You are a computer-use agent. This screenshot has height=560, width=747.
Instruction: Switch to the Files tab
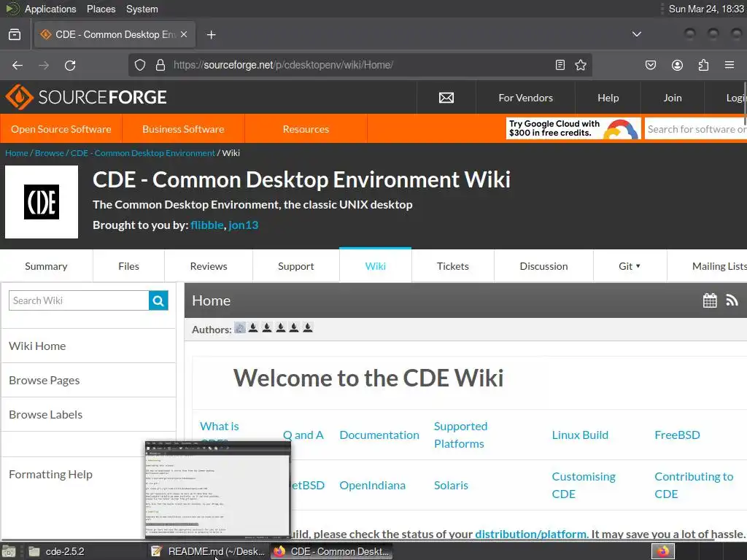point(128,266)
